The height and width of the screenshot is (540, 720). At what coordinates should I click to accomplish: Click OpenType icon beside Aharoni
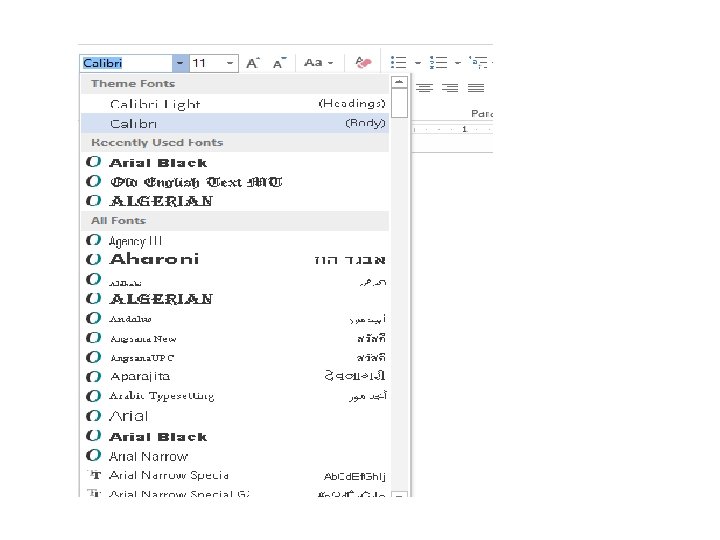93,259
